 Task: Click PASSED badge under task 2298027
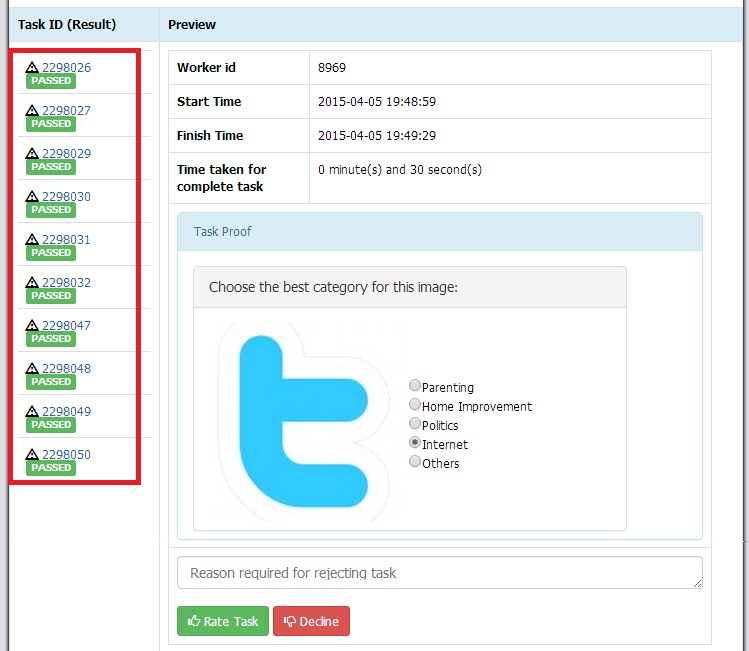coord(51,124)
